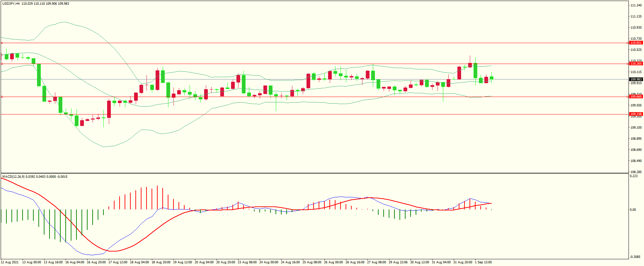Screen dimensions: 644x266
Task: Grab left anchor of the 110.651 line
Action: click(2, 43)
